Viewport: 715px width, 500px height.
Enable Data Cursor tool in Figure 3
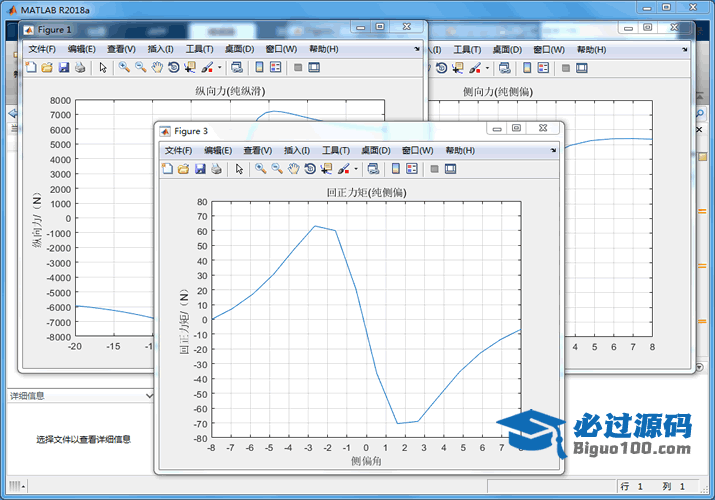click(x=326, y=169)
